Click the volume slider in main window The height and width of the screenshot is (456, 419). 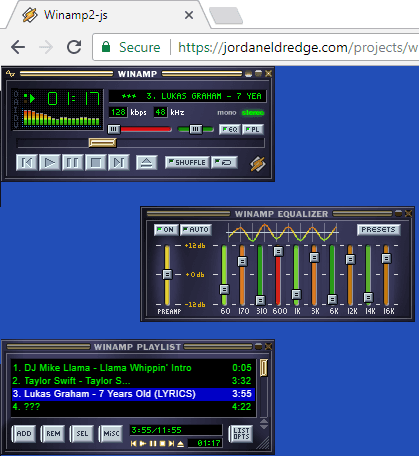tap(139, 129)
